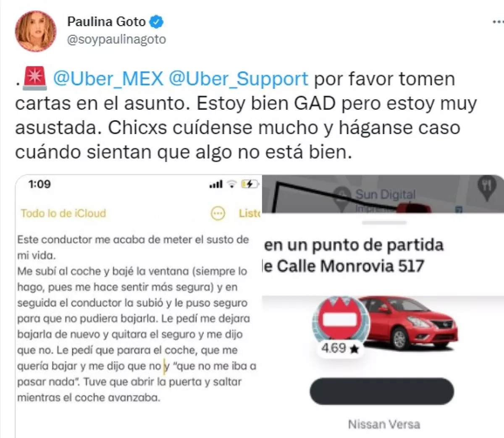Tap the blacked-out license plate bar
This screenshot has width=504, height=438.
[x=382, y=391]
